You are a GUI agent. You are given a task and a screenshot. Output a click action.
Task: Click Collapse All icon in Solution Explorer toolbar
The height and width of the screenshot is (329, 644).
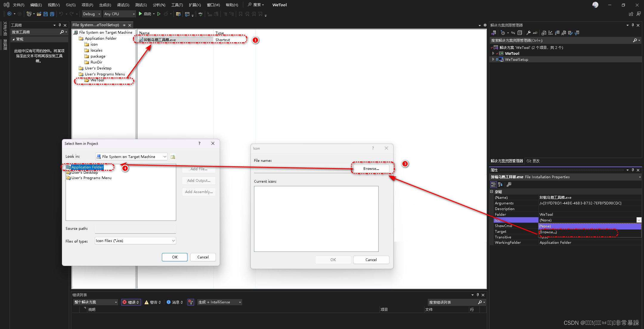pyautogui.click(x=520, y=33)
